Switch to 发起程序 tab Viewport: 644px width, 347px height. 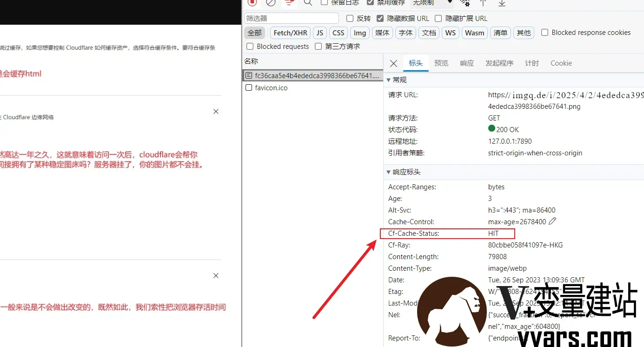click(x=499, y=63)
